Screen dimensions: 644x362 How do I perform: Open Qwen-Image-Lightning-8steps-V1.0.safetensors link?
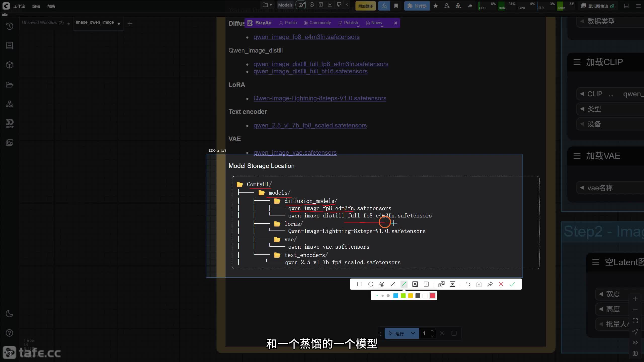pos(320,98)
